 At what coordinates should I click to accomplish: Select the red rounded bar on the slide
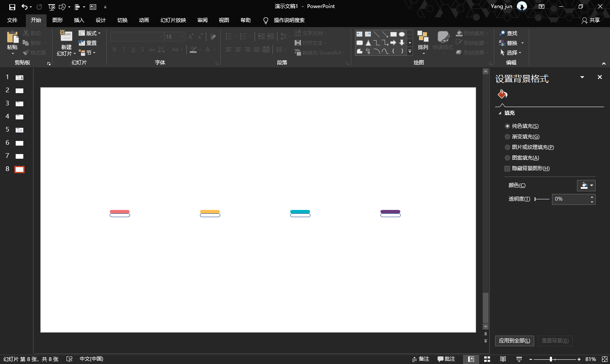[120, 212]
